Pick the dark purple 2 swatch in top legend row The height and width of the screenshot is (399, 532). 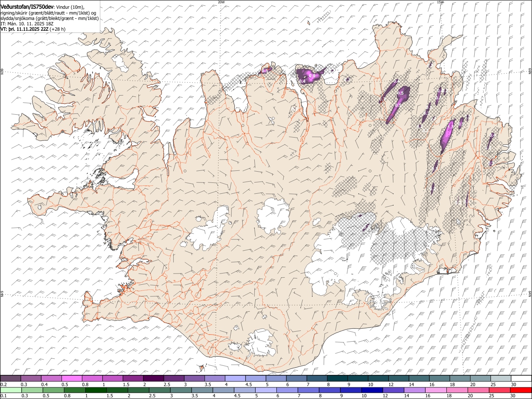click(x=153, y=378)
